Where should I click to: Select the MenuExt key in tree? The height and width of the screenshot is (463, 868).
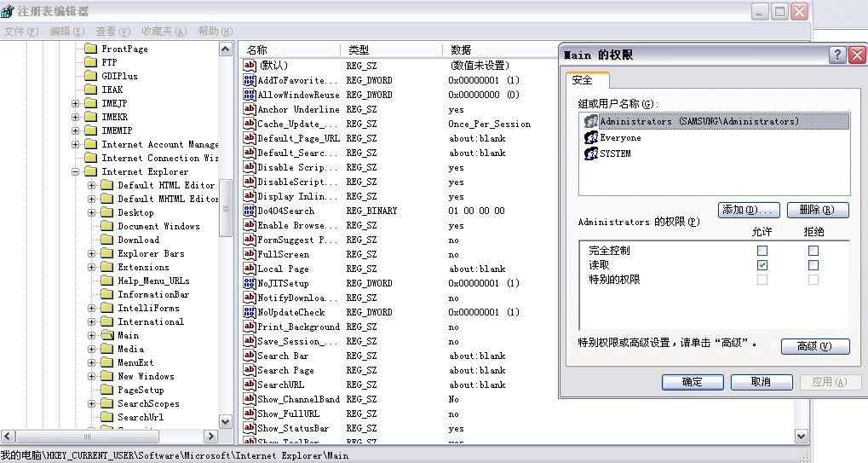point(135,362)
